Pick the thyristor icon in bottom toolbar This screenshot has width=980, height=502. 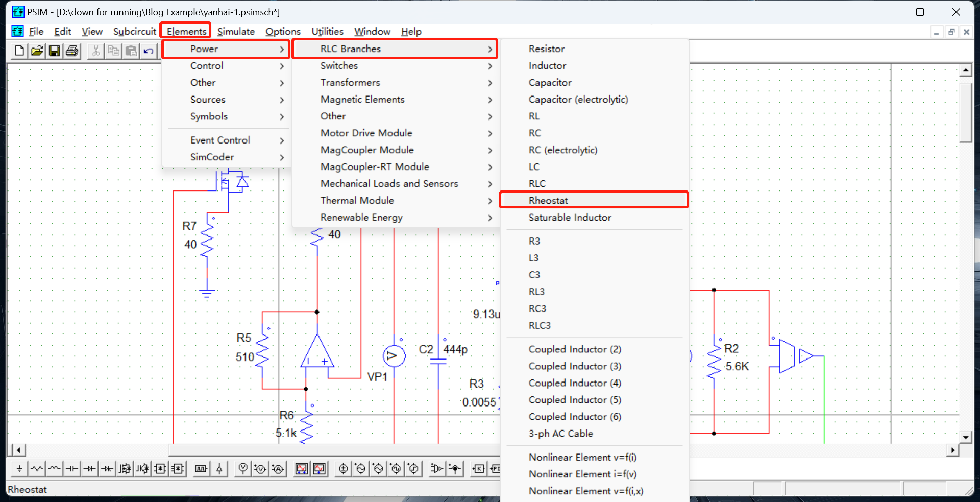107,469
